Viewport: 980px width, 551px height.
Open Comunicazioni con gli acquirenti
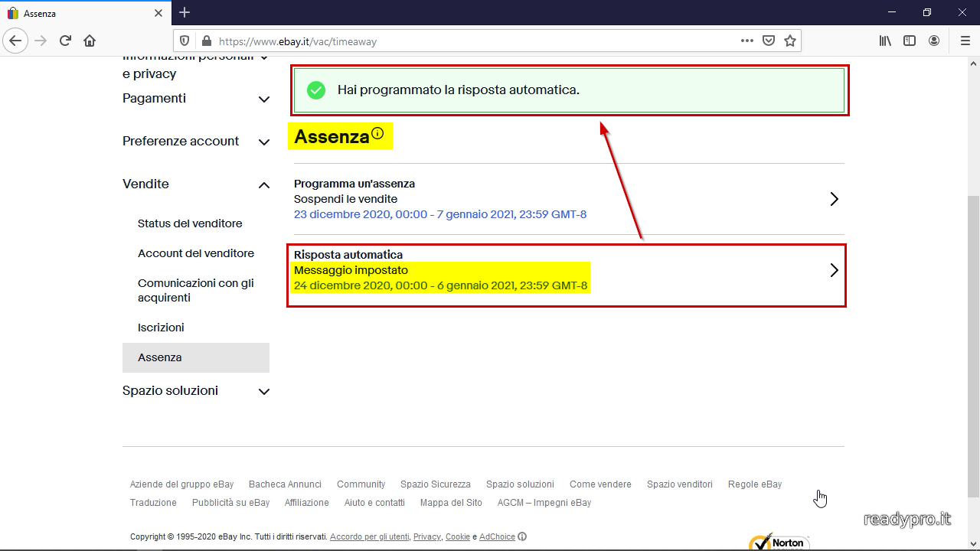tap(196, 290)
